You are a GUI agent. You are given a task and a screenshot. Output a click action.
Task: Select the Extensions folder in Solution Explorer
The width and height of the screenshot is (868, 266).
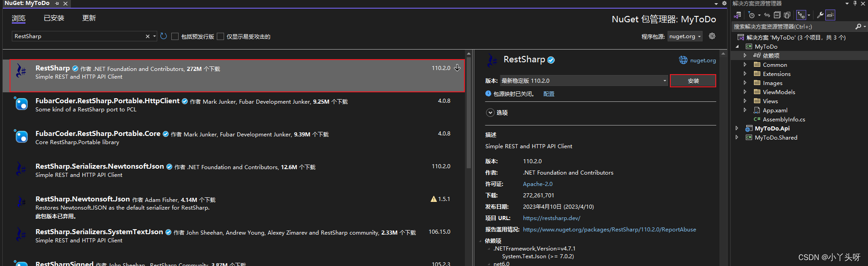(777, 74)
